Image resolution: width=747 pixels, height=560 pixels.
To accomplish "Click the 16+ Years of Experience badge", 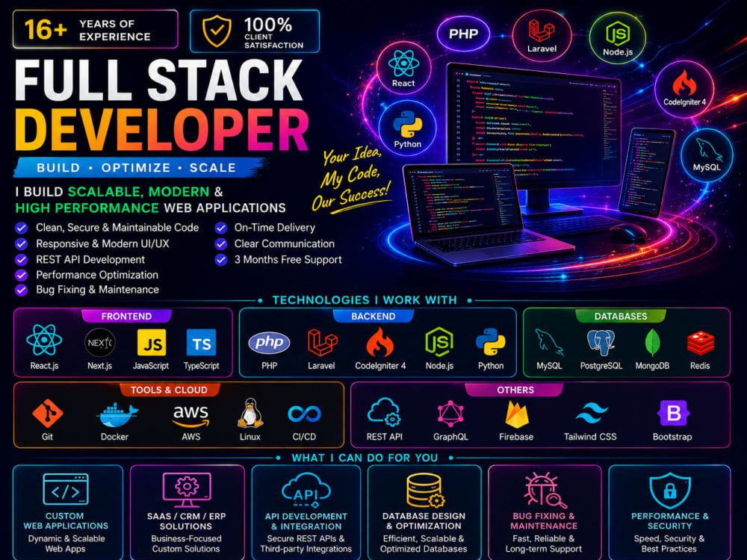I will 96,30.
